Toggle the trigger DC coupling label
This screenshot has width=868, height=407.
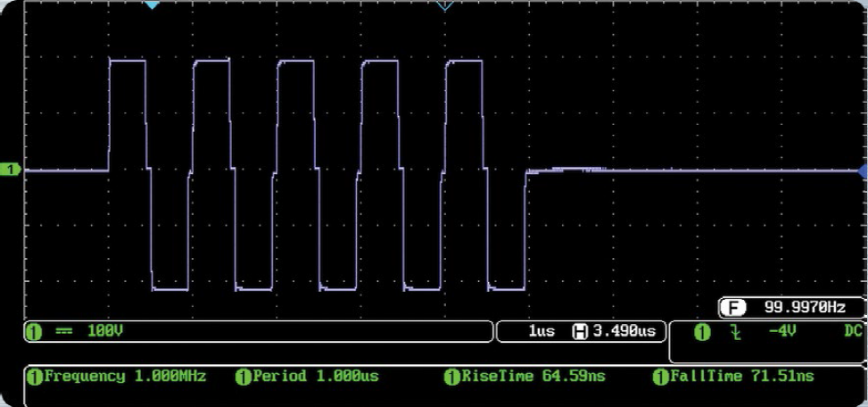853,332
